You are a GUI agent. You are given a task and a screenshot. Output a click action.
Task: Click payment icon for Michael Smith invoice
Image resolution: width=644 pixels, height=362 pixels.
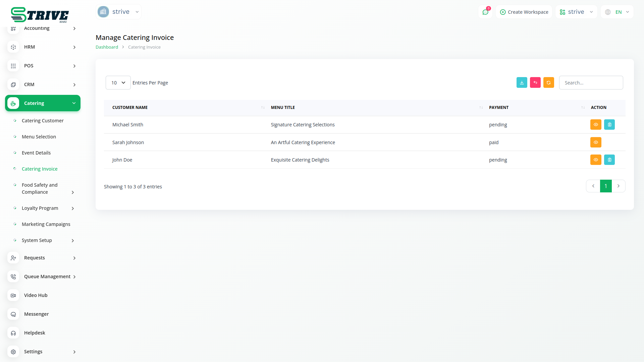point(609,125)
